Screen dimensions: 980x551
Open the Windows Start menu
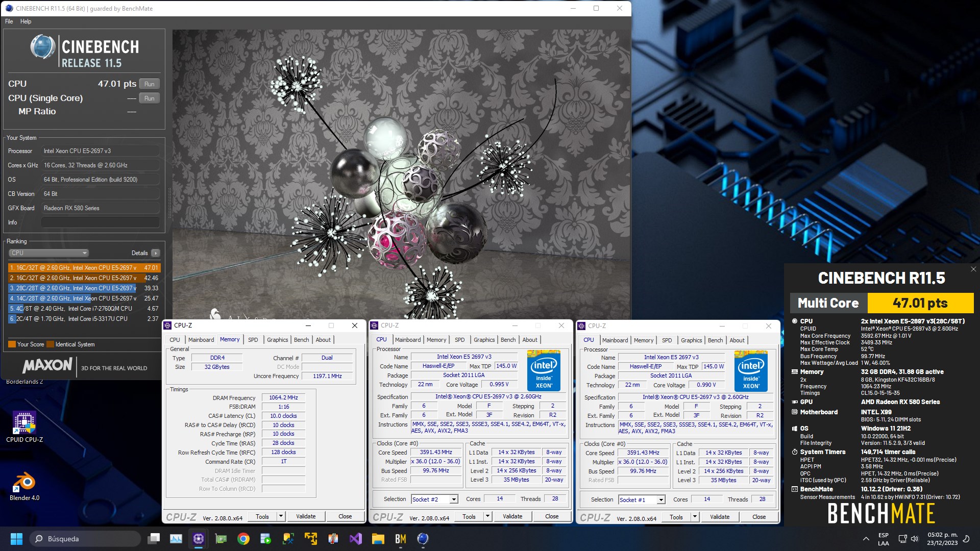[x=16, y=539]
